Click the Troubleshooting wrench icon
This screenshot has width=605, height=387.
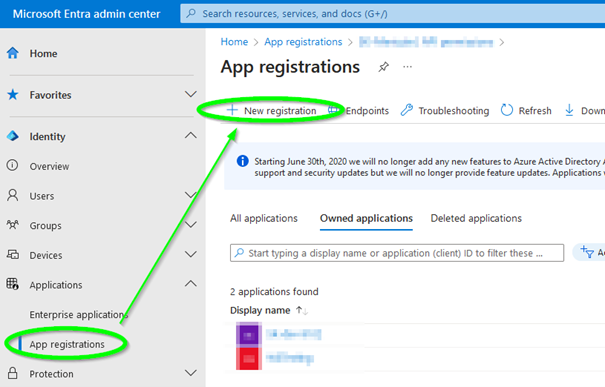[x=406, y=110]
